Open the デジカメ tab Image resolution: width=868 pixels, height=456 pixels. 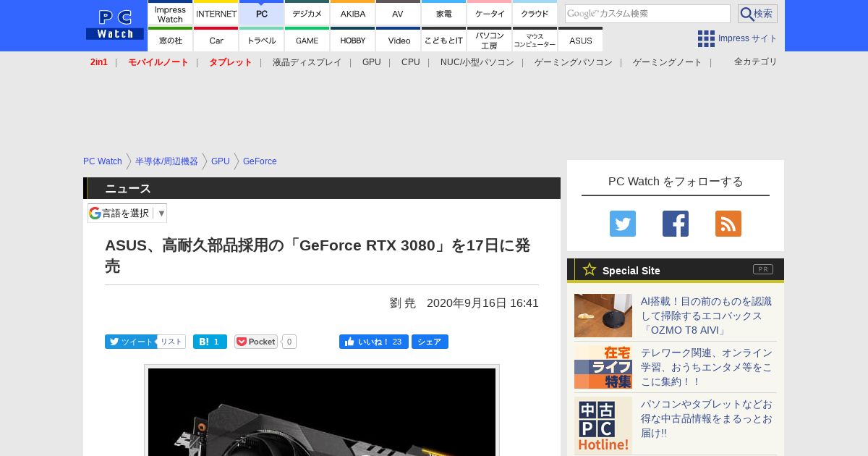[307, 13]
